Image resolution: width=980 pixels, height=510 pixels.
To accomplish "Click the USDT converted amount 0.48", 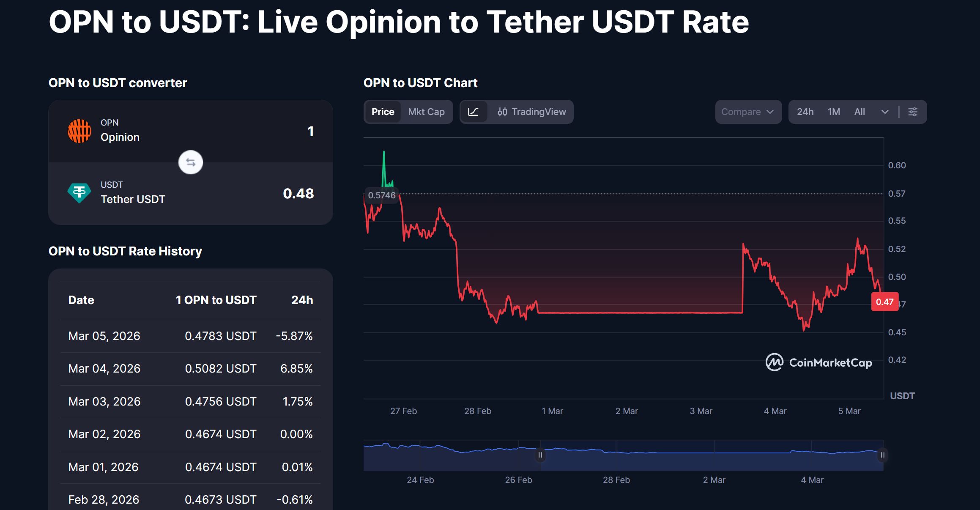I will coord(298,194).
